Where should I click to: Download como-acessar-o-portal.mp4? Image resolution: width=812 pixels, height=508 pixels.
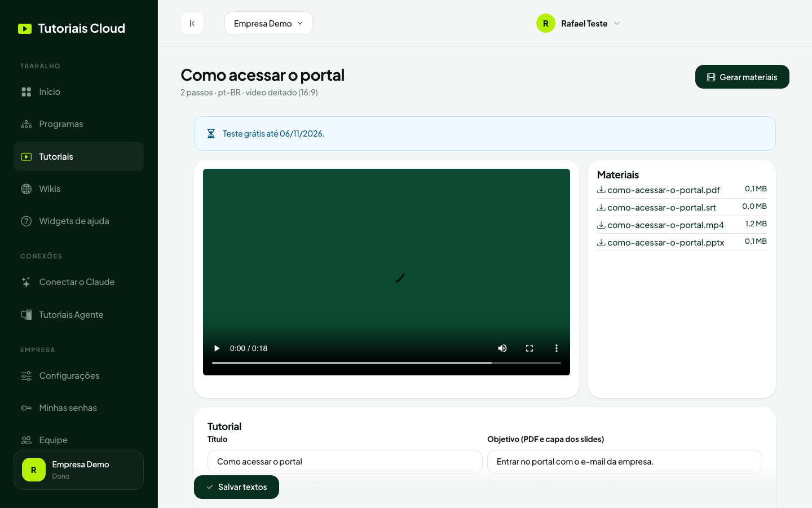point(660,225)
